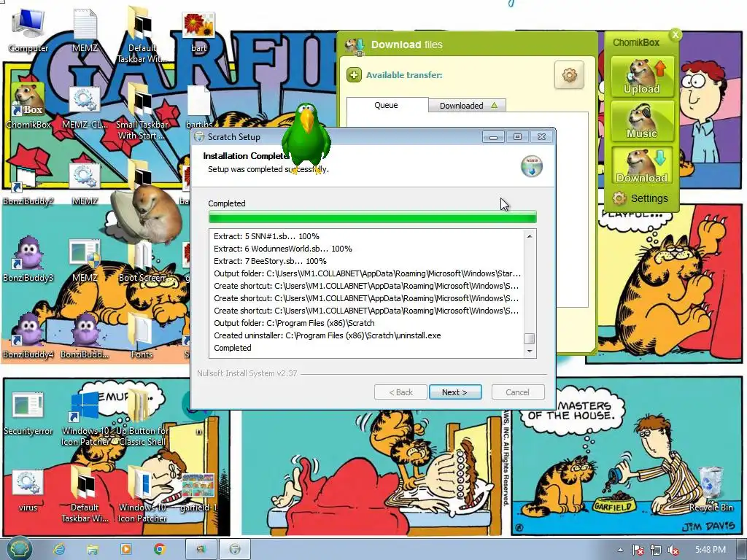This screenshot has width=747, height=560.
Task: Click the muted volume tray icon
Action: pyautogui.click(x=673, y=550)
